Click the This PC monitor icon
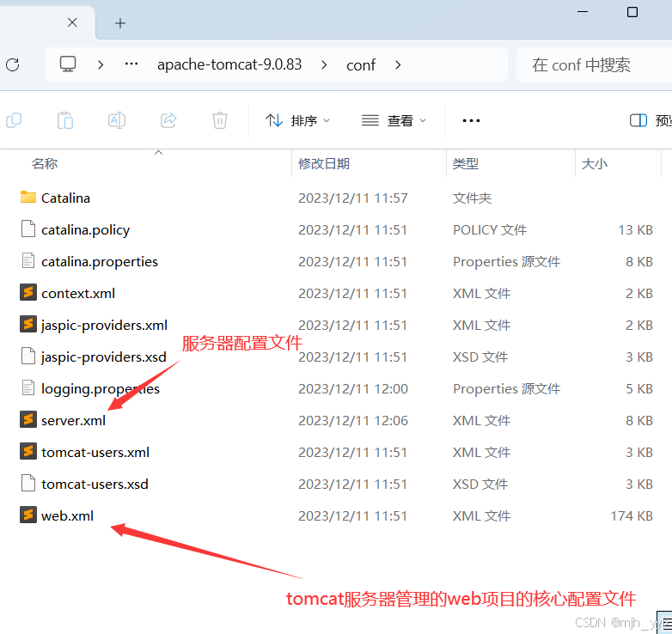Viewport: 672px width, 634px height. click(68, 64)
